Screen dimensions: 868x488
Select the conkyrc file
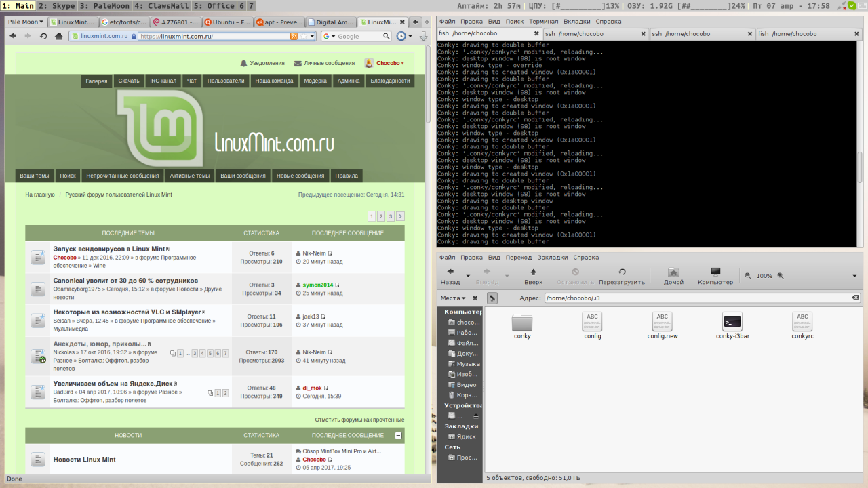[802, 326]
